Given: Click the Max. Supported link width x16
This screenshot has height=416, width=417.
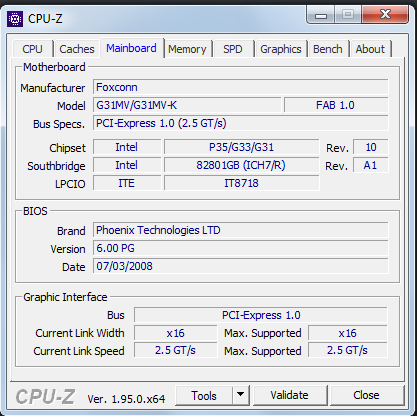Looking at the screenshot, I should pyautogui.click(x=348, y=333).
